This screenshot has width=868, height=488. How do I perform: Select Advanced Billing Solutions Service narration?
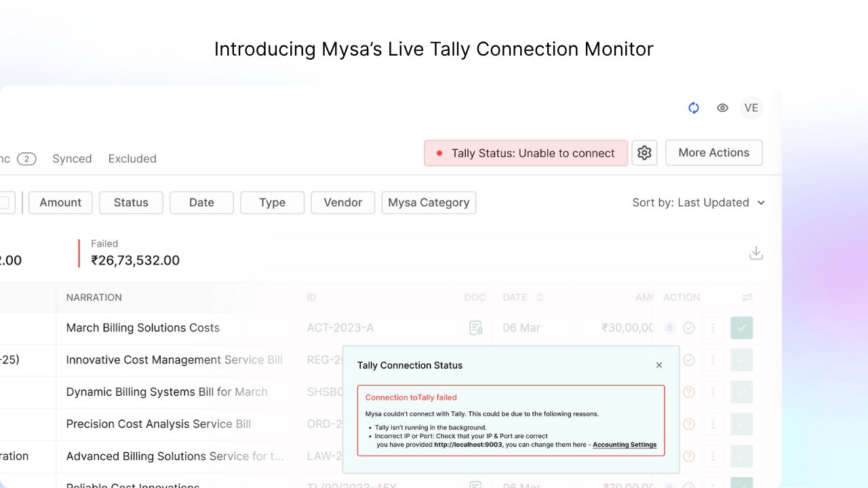click(x=175, y=456)
